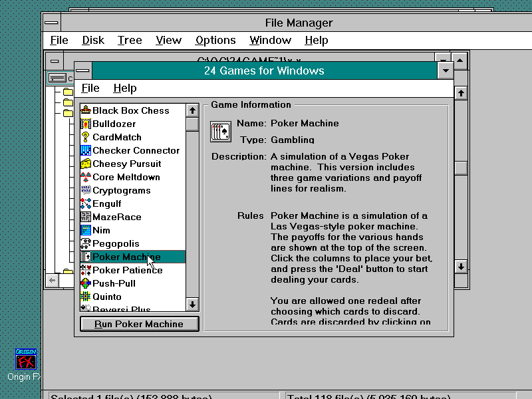Click the Bulldozer game icon
Screen dimensions: 532x399
[86, 124]
